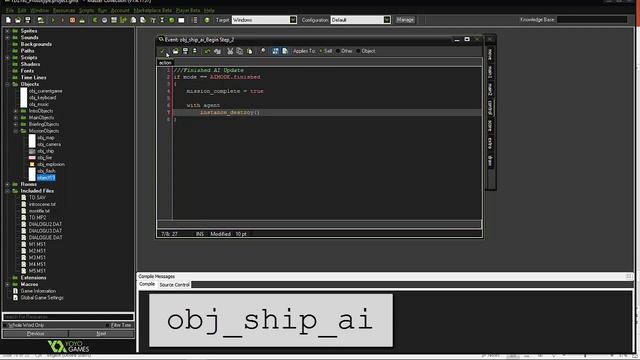
Task: Click the save icon in code editor toolbar
Action: (185, 51)
